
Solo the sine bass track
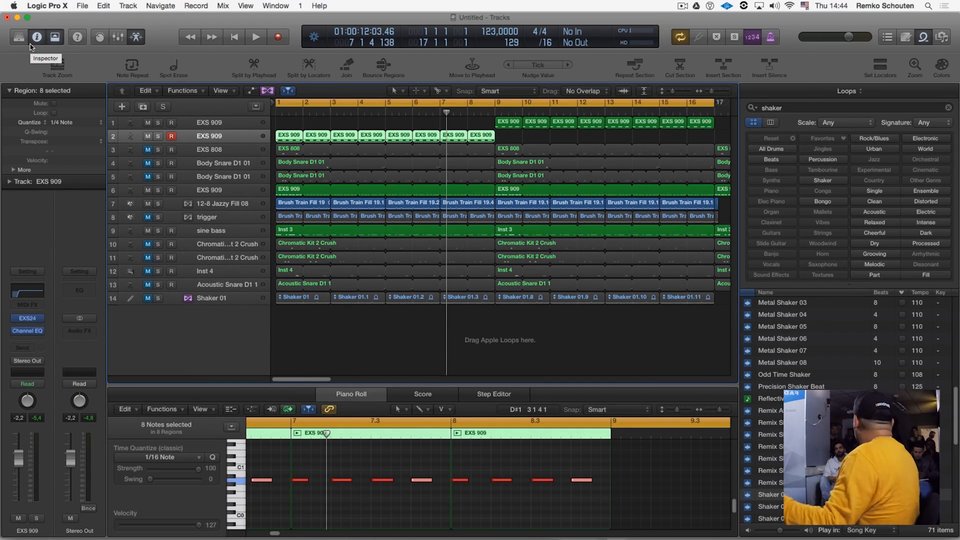coord(158,231)
